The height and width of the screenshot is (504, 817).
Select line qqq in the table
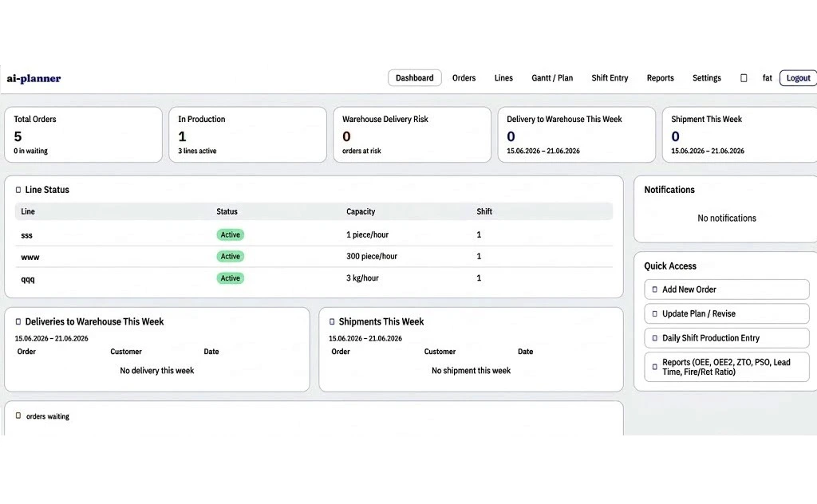click(314, 278)
